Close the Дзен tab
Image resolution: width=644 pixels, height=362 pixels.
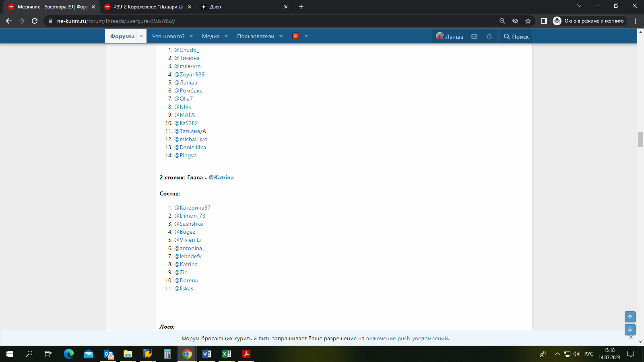pyautogui.click(x=286, y=7)
